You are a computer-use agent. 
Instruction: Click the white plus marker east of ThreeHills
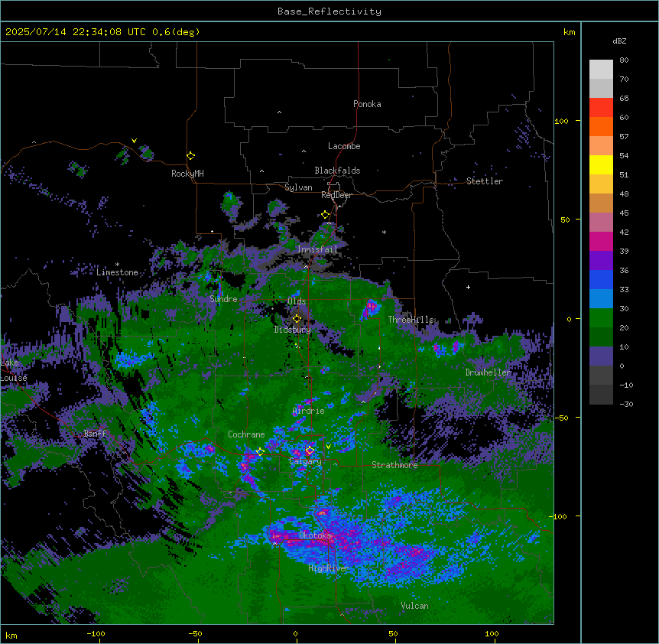pyautogui.click(x=468, y=287)
